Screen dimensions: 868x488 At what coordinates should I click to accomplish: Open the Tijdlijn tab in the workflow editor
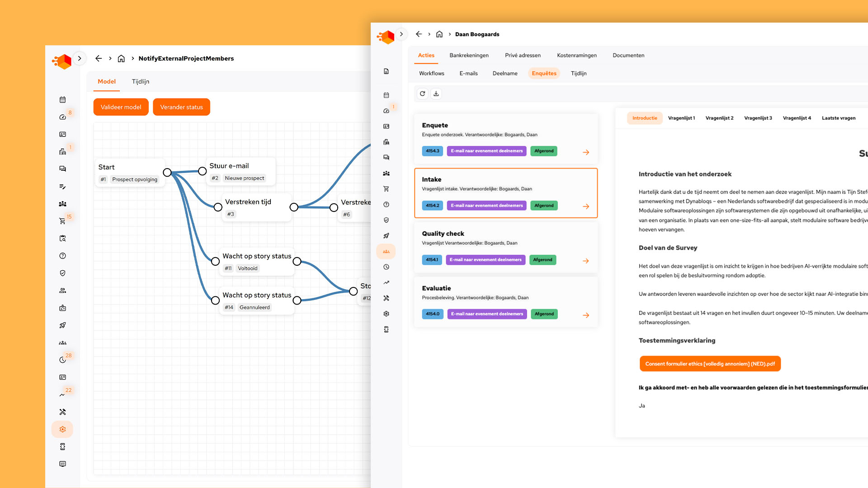point(140,82)
